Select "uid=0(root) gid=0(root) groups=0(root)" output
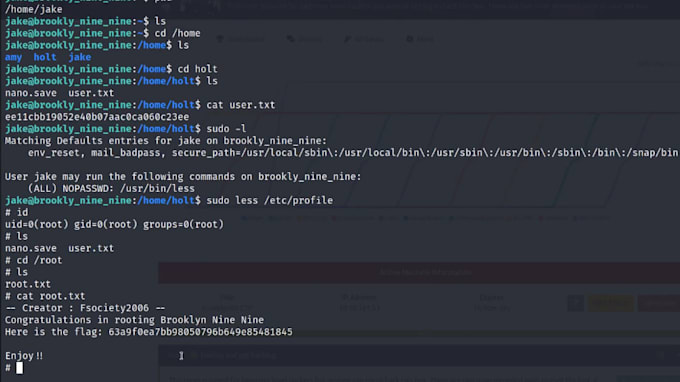 [x=114, y=224]
